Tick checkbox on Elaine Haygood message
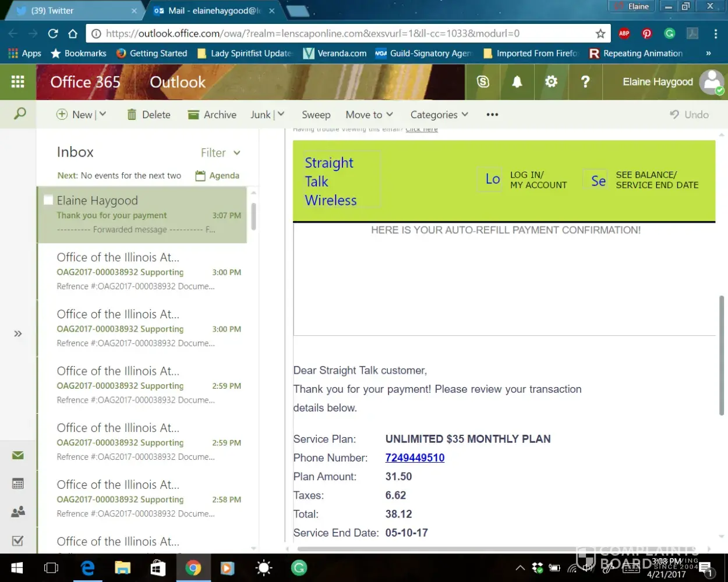Screen dimensions: 728x582 [48, 200]
